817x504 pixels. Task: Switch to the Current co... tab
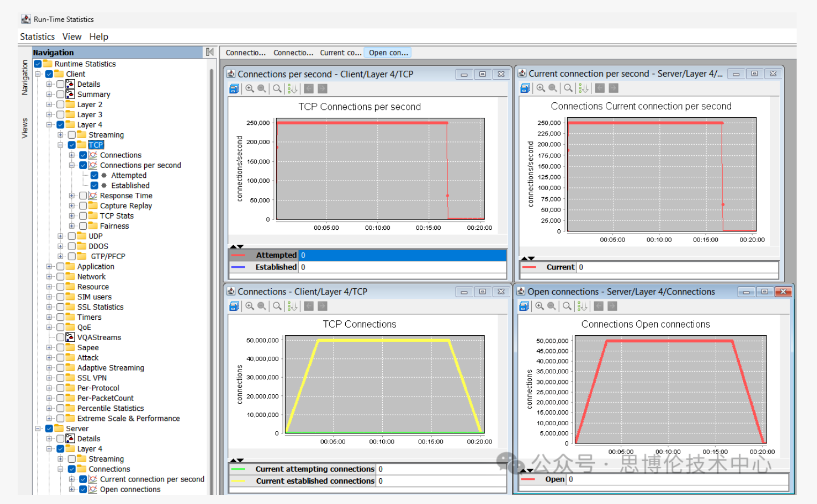340,52
